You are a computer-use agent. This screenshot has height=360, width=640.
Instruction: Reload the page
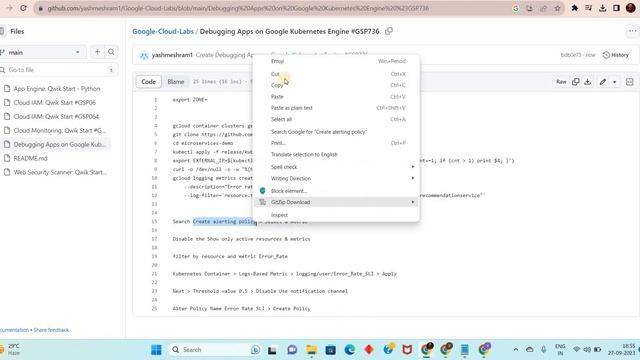(x=23, y=8)
